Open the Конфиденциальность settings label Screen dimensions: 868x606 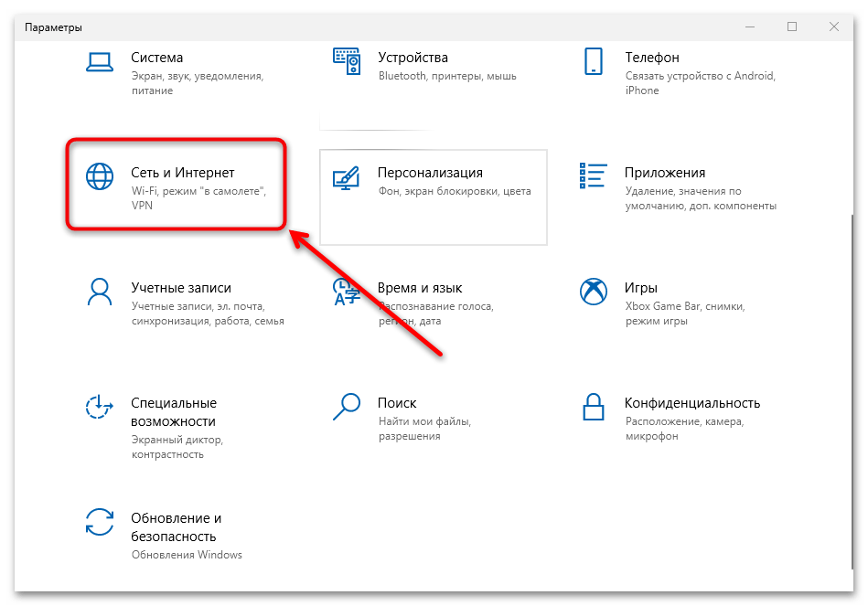tap(691, 402)
